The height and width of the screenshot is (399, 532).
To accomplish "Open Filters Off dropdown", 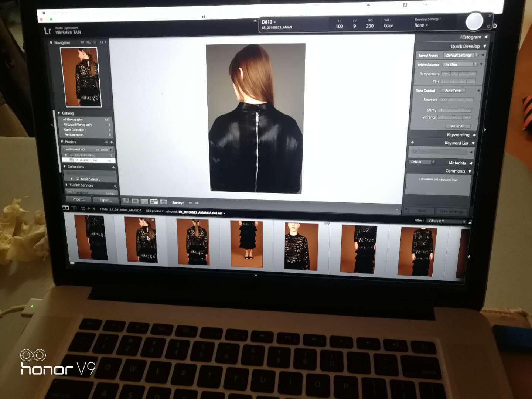I will click(447, 221).
